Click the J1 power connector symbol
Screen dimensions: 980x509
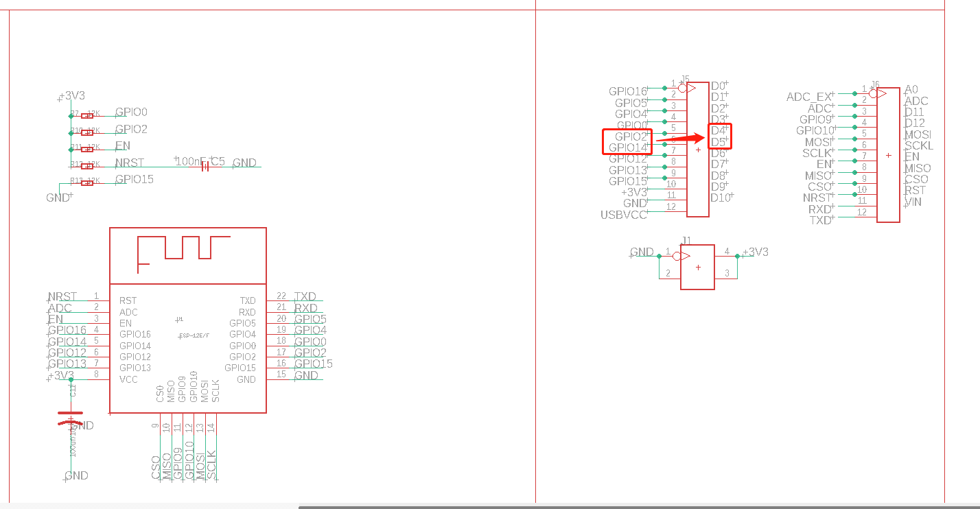tap(697, 266)
